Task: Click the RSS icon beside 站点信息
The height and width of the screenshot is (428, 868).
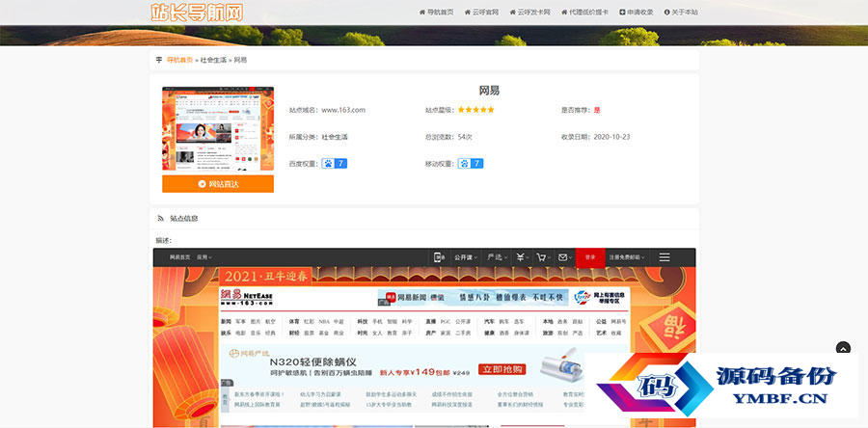Action: (160, 219)
